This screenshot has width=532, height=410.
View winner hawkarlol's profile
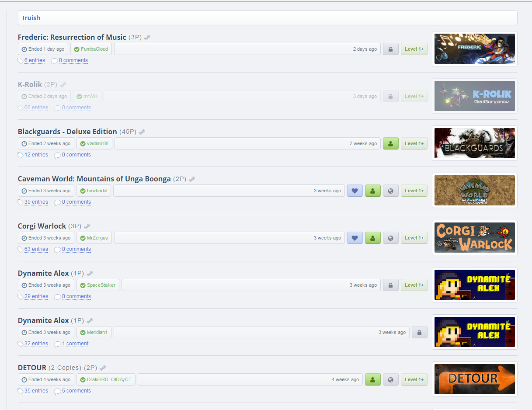(97, 191)
